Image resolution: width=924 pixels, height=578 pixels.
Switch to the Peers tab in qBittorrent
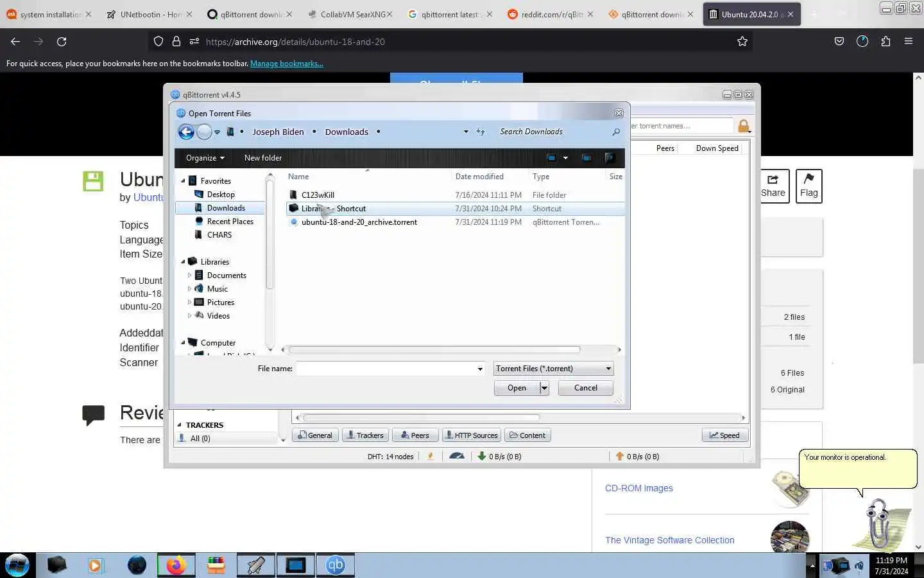coord(415,435)
